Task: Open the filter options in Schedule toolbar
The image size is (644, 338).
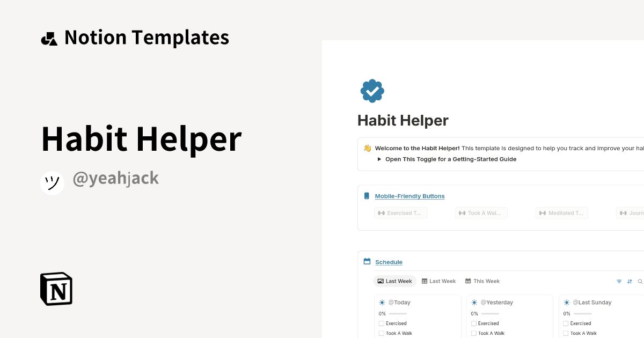Action: click(x=619, y=281)
